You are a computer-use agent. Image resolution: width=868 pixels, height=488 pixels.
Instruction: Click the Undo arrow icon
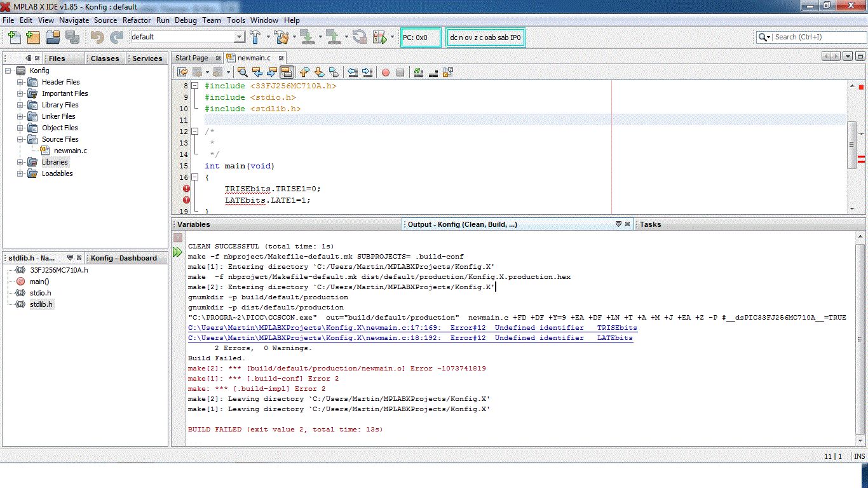(97, 37)
